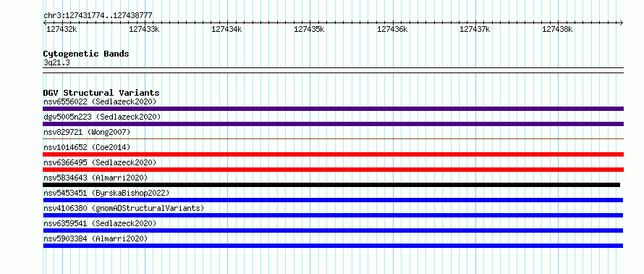Select the purple nsv6556022 variant bar
644x274 pixels.
tap(333, 109)
